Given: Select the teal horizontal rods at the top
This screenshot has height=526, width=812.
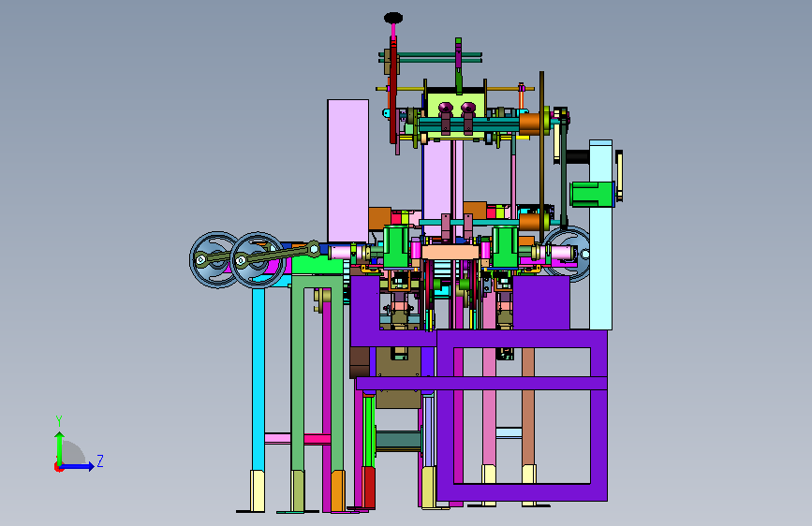Looking at the screenshot, I should 431,57.
